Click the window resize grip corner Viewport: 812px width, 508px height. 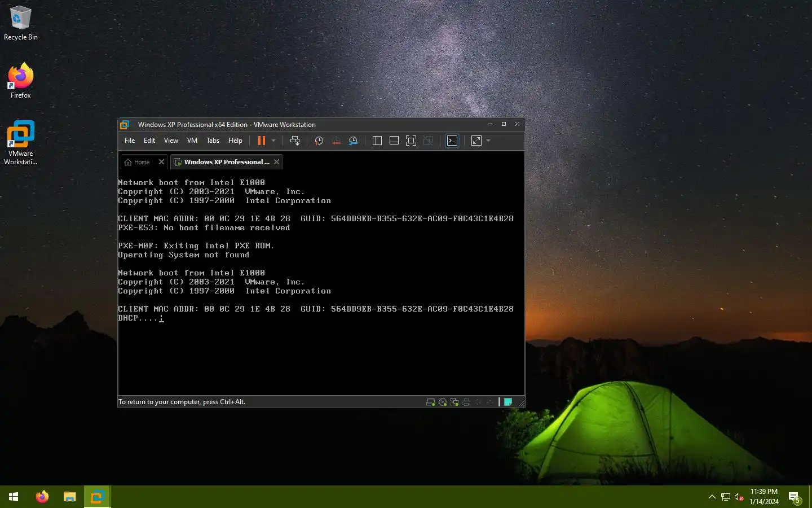521,403
